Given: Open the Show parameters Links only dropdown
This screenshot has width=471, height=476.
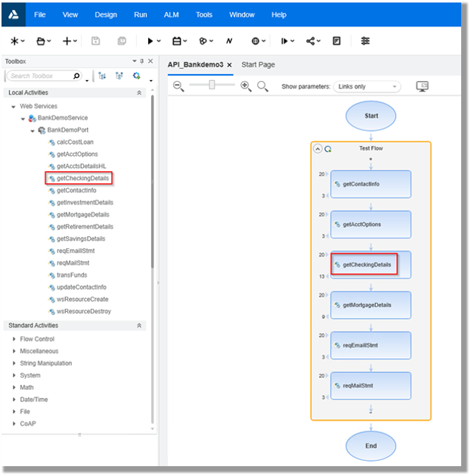Looking at the screenshot, I should [367, 87].
